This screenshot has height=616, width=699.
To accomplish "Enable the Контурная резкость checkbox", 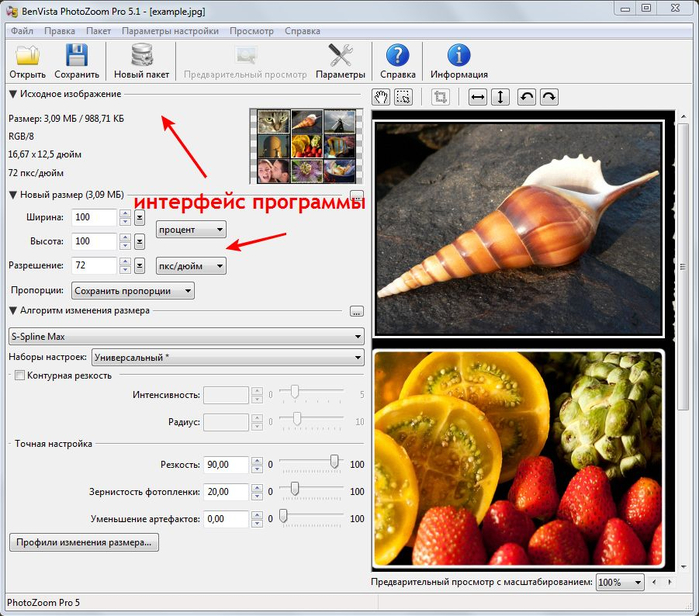I will coord(17,375).
